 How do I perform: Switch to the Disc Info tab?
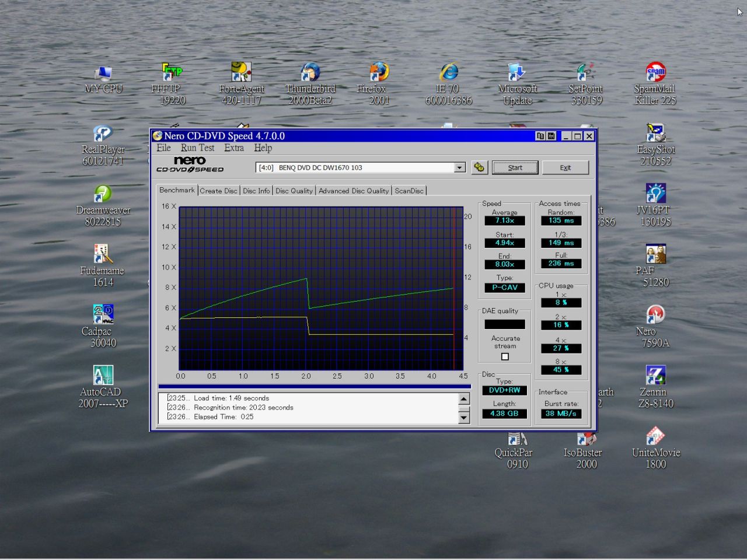click(x=256, y=191)
